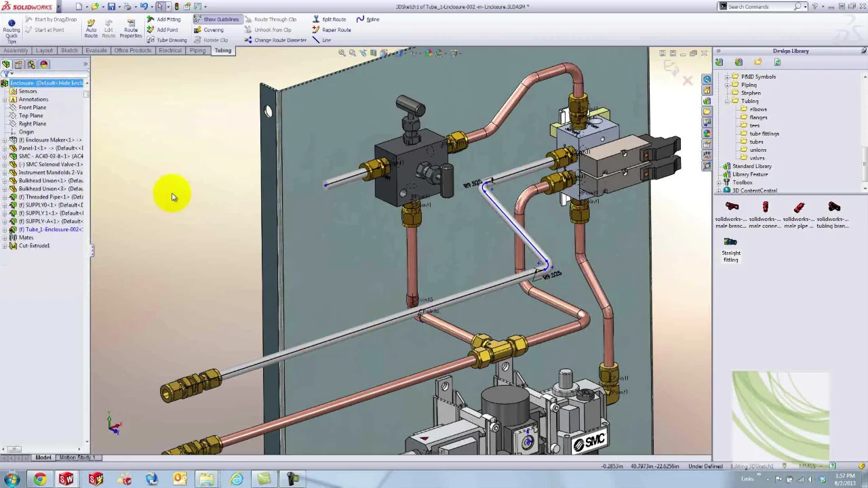Expand the Mates tree node

[5, 238]
